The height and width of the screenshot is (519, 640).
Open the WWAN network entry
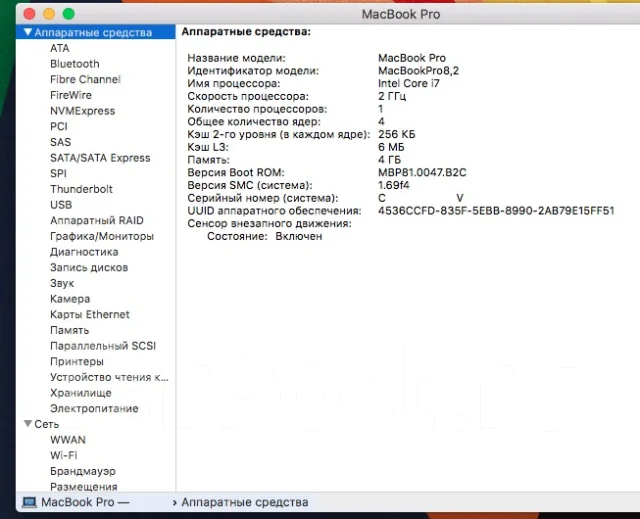[x=68, y=440]
